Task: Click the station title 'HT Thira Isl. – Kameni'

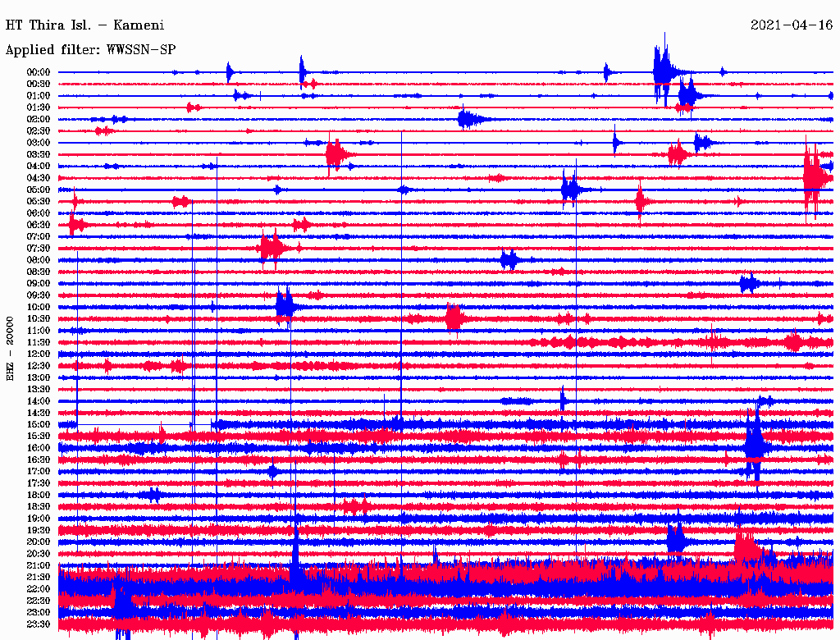Action: [x=84, y=25]
